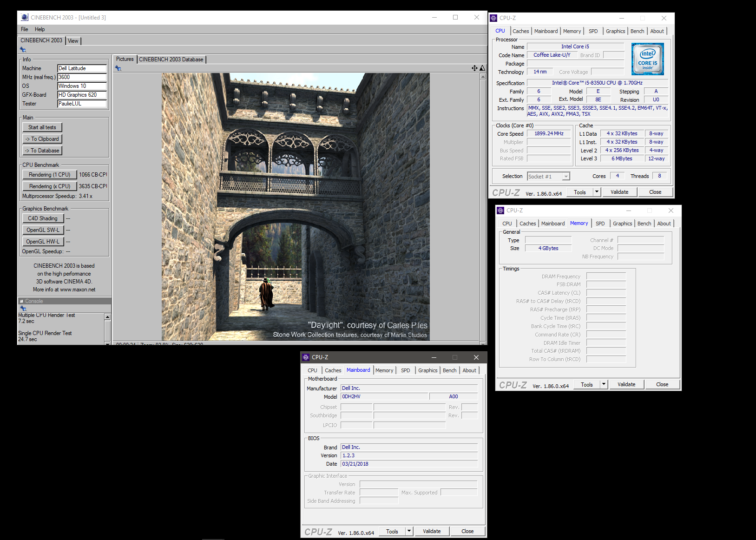Image resolution: width=756 pixels, height=540 pixels.
Task: Click Close button in the Memory-tab CPU-Z window
Action: [662, 384]
